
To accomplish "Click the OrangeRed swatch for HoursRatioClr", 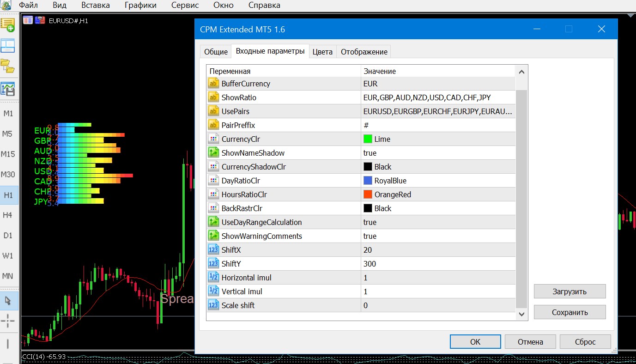I will pyautogui.click(x=368, y=194).
